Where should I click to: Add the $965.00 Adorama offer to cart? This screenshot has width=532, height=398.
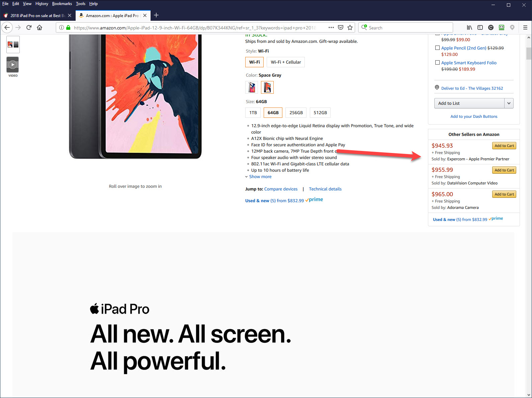coord(504,194)
